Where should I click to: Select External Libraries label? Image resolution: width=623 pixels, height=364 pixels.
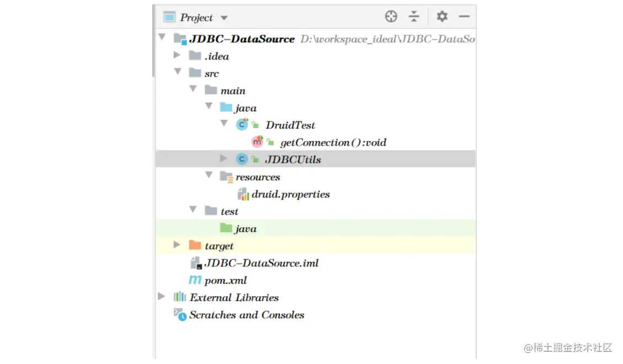(235, 298)
